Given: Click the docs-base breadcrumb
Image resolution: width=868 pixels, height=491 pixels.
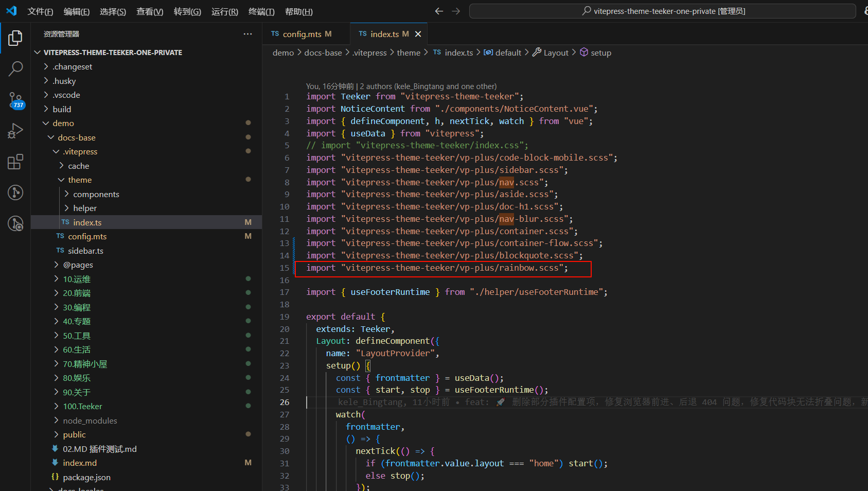Looking at the screenshot, I should pyautogui.click(x=323, y=52).
